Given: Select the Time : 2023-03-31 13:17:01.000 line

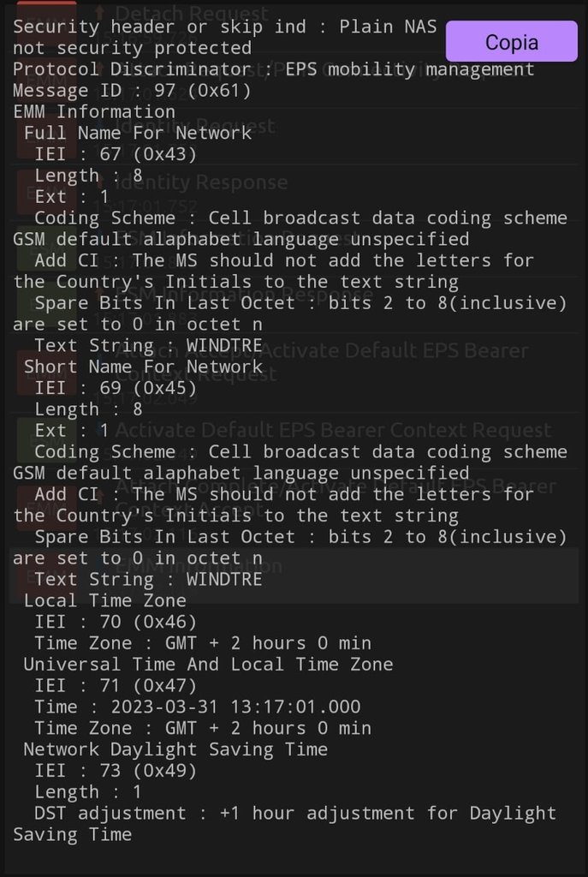Looking at the screenshot, I should (x=198, y=707).
